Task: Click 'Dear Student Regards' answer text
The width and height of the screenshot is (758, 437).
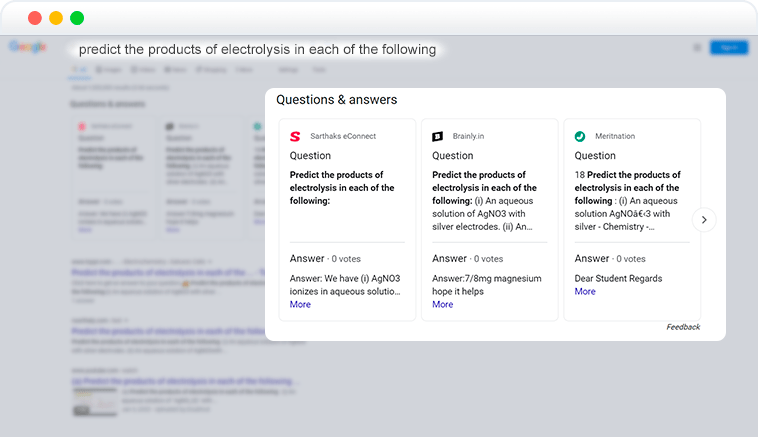Action: point(618,278)
